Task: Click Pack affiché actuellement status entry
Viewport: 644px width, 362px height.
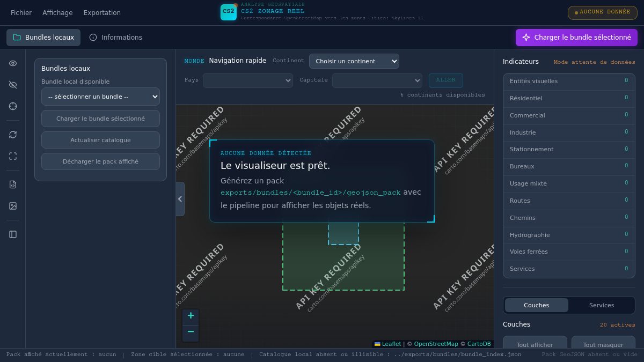Action: pyautogui.click(x=61, y=354)
